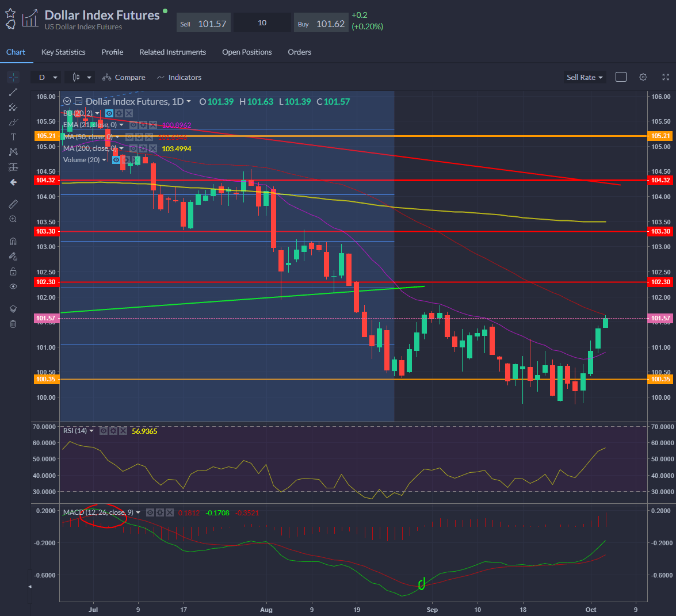
Task: Toggle EMA (21) visibility eye
Action: point(133,125)
